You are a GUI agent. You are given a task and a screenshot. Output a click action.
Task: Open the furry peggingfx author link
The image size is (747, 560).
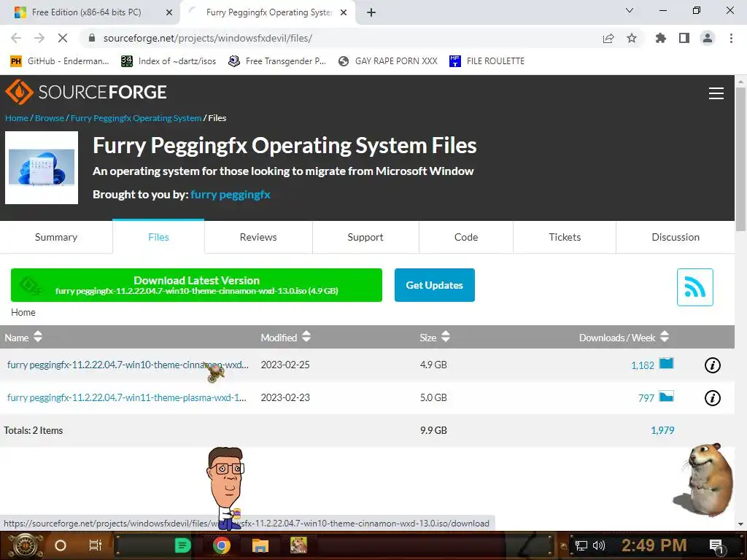pyautogui.click(x=230, y=194)
